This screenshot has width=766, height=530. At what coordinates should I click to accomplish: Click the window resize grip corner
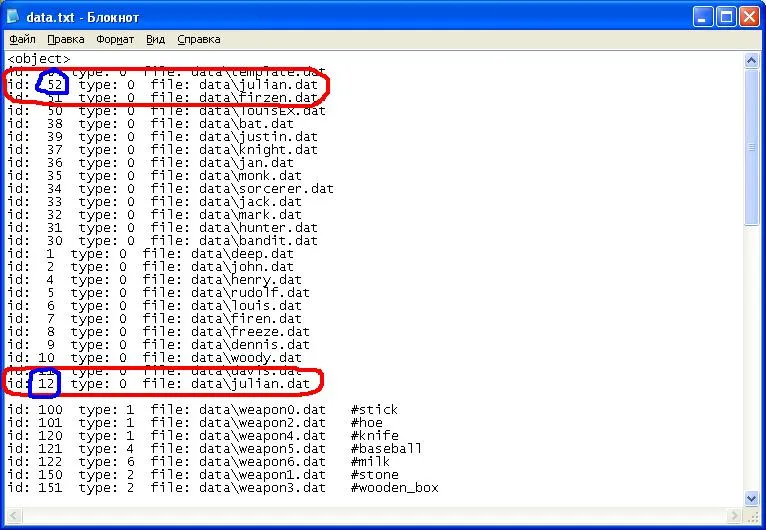coord(751,515)
